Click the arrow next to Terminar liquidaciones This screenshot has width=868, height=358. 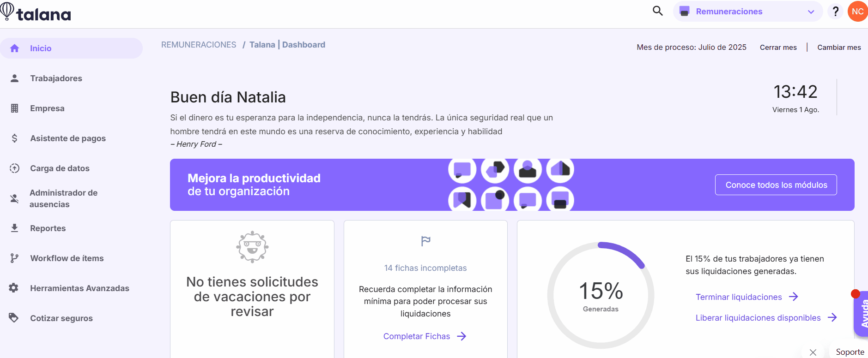point(794,297)
